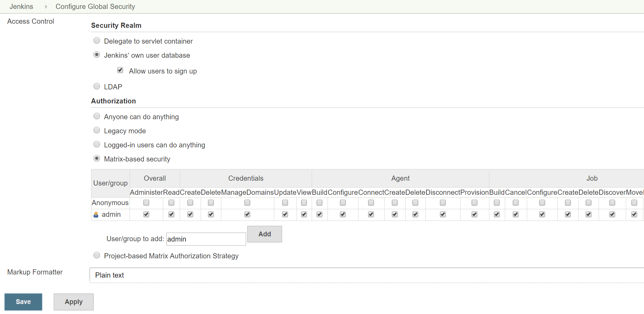
Task: Select Legacy mode authorization radio
Action: [x=97, y=130]
